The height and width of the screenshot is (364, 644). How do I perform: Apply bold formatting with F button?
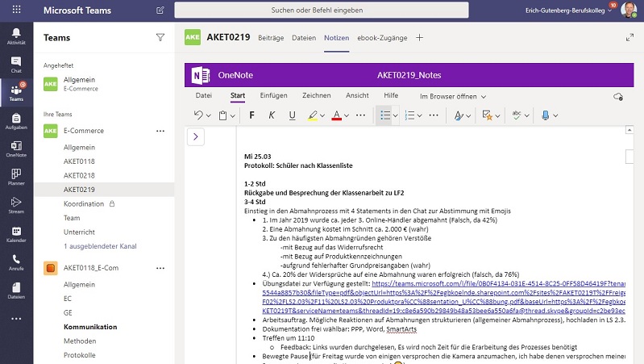point(251,115)
